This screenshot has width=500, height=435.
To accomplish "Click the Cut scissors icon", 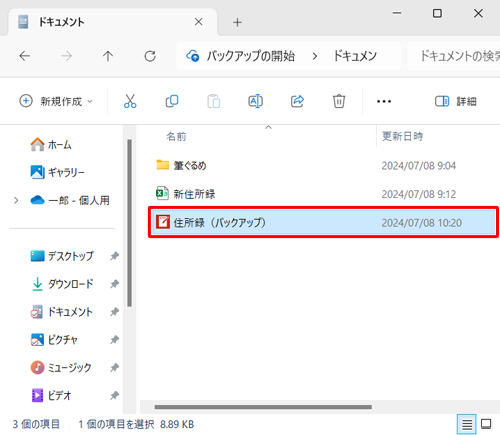I will pyautogui.click(x=130, y=101).
